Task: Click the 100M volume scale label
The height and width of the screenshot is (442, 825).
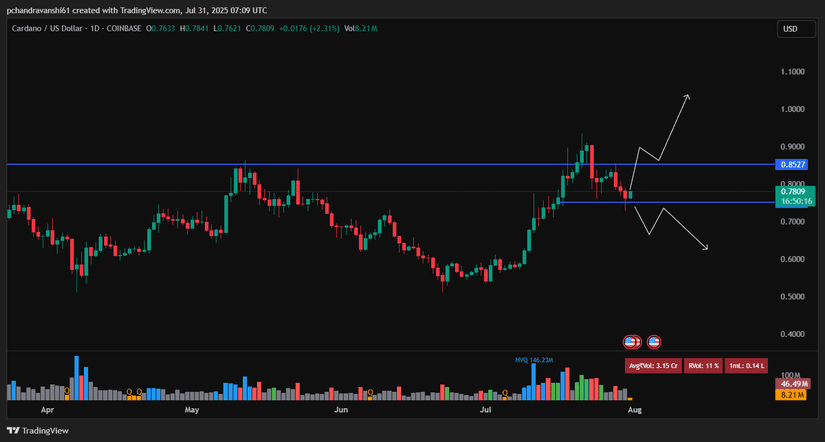Action: pyautogui.click(x=793, y=374)
